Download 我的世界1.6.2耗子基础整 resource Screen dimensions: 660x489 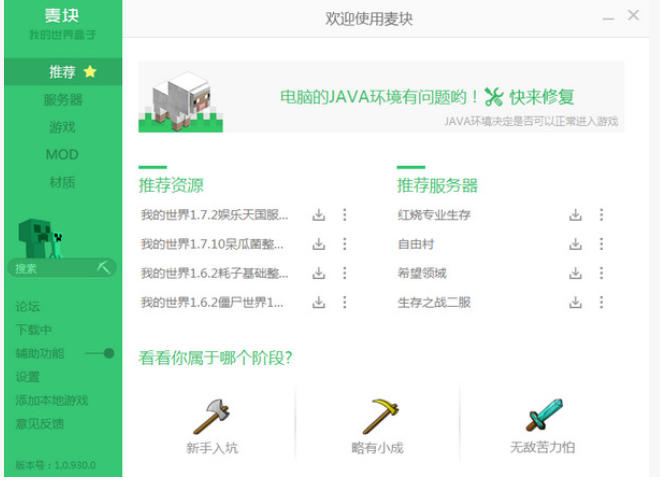point(319,273)
